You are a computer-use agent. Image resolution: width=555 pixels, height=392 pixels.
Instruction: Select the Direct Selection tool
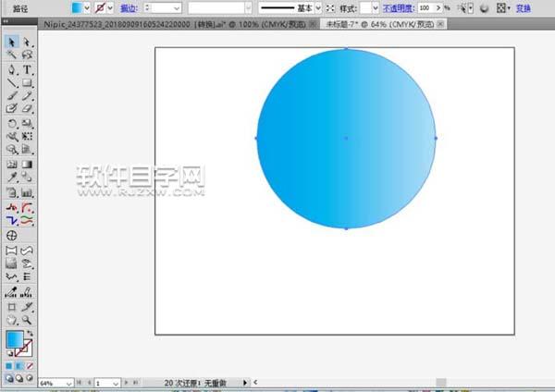[x=27, y=43]
